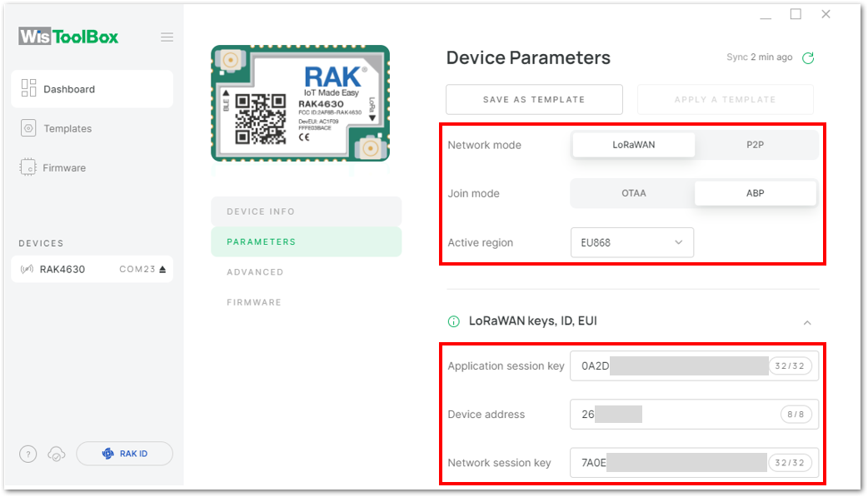Image resolution: width=868 pixels, height=497 pixels.
Task: Open the Firmware chip icon in sidebar
Action: 27,167
